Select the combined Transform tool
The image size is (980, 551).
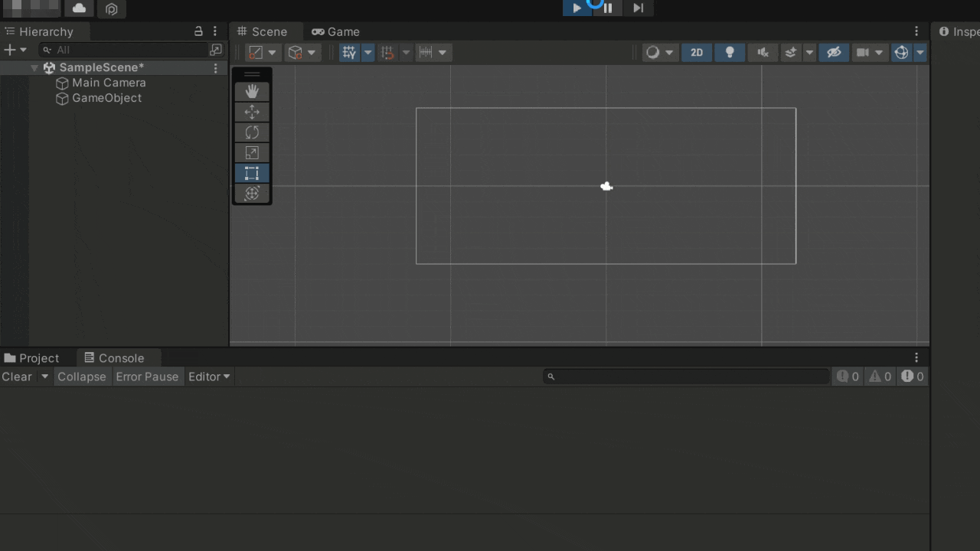[x=252, y=193]
